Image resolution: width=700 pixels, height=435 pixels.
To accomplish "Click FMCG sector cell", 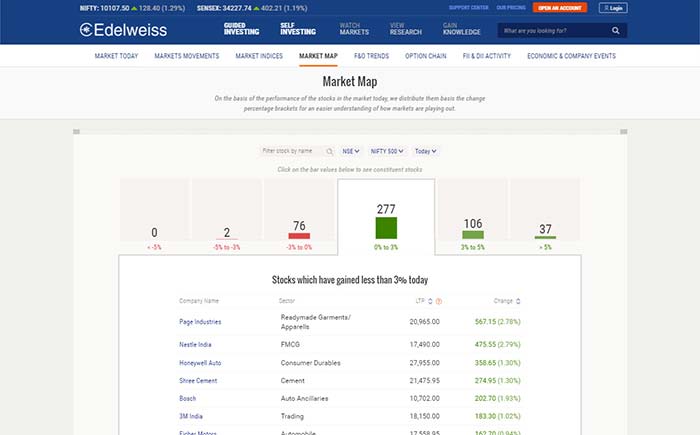I will pyautogui.click(x=290, y=344).
